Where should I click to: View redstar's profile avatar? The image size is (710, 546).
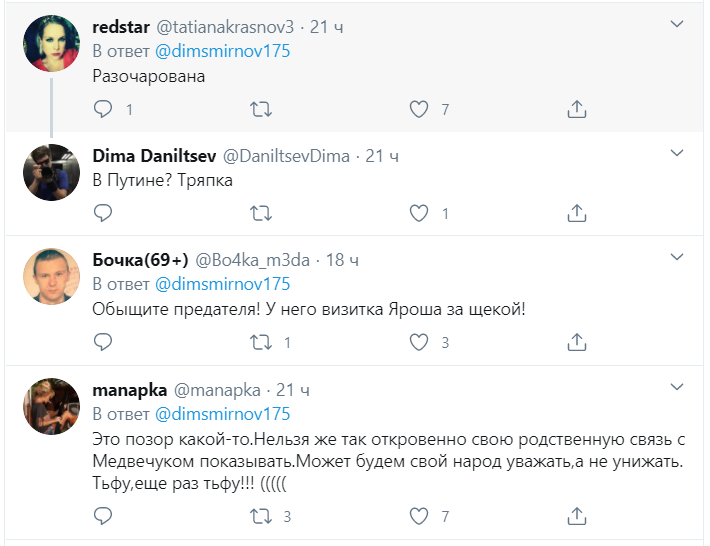click(x=51, y=45)
